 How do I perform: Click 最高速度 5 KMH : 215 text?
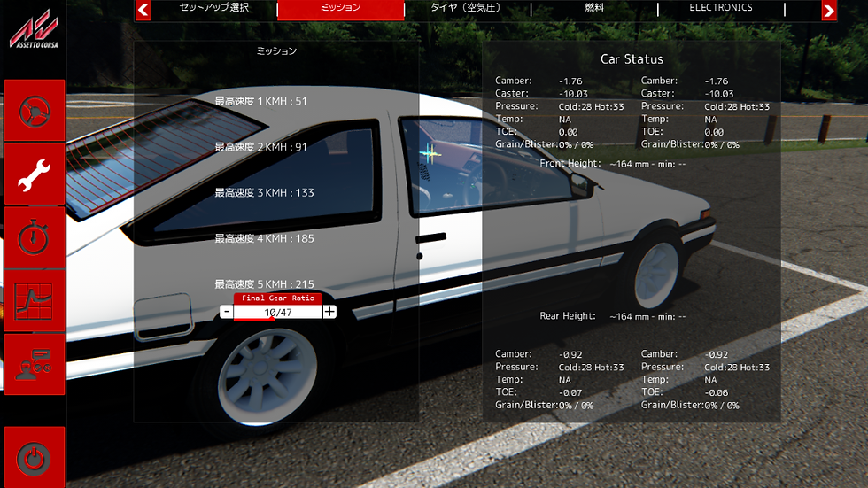click(x=264, y=284)
